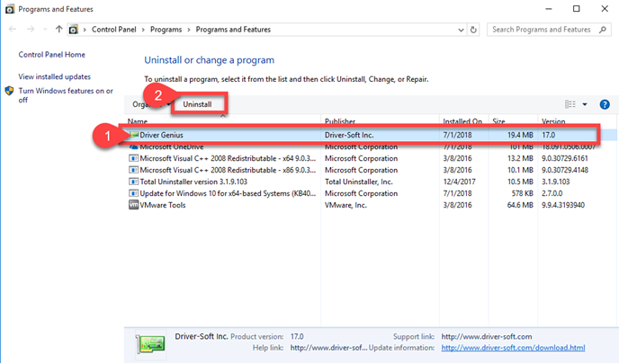Click version 9.0.30729.6161 cell
Screen dimensions: 619x364
[x=564, y=158]
